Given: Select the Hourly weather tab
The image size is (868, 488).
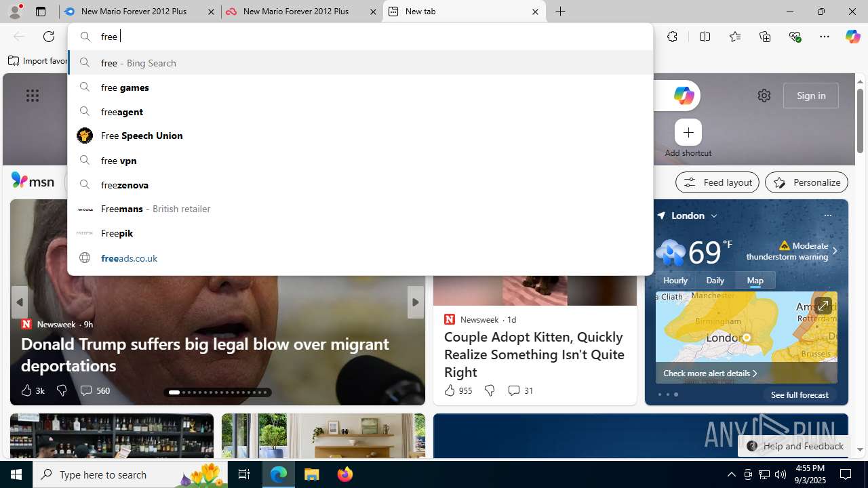Looking at the screenshot, I should 675,280.
